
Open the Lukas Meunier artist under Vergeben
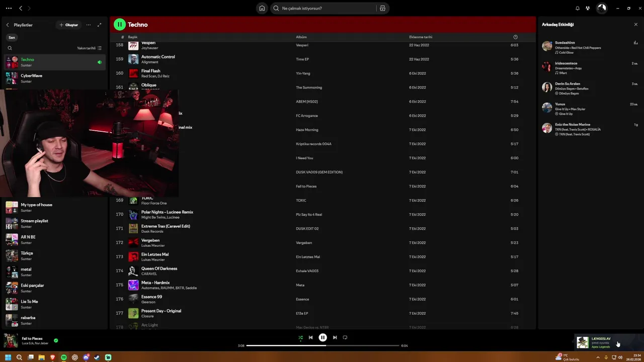coord(153,245)
